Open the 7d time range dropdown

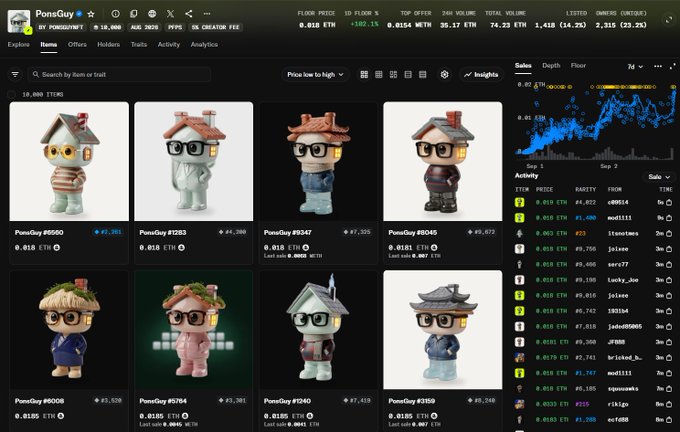635,66
